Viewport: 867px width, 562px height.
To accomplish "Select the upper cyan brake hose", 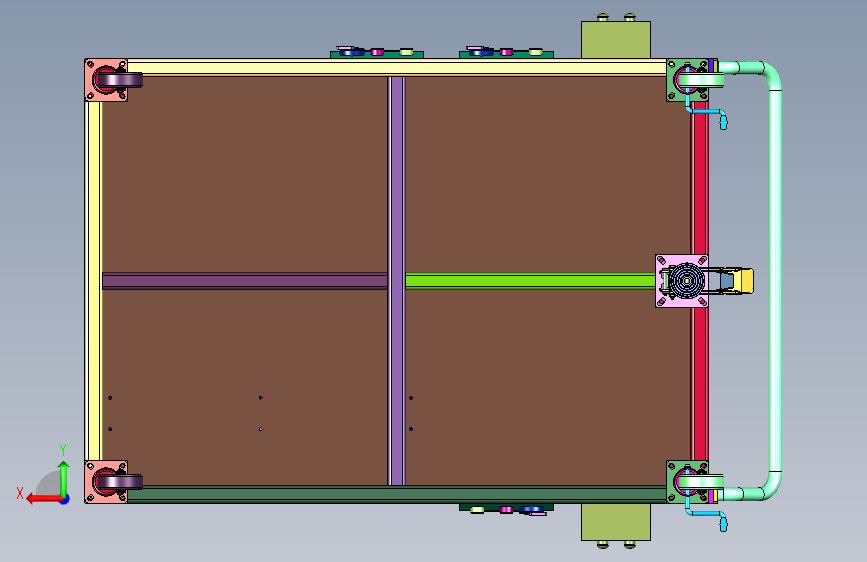I will pyautogui.click(x=707, y=112).
